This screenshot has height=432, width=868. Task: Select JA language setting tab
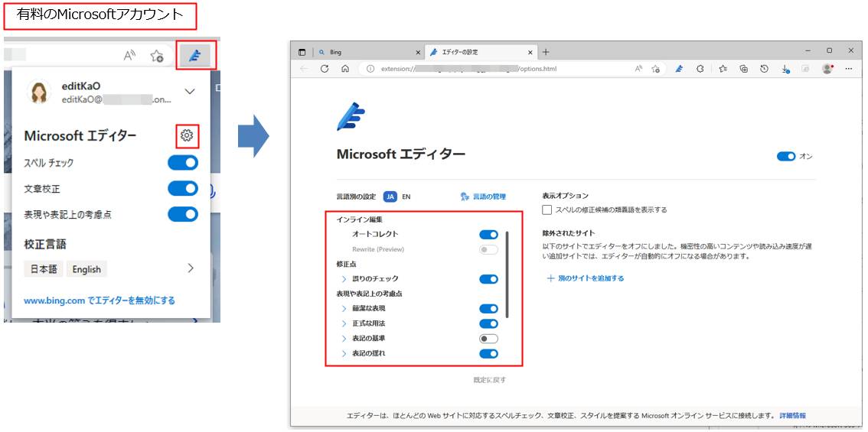point(390,197)
